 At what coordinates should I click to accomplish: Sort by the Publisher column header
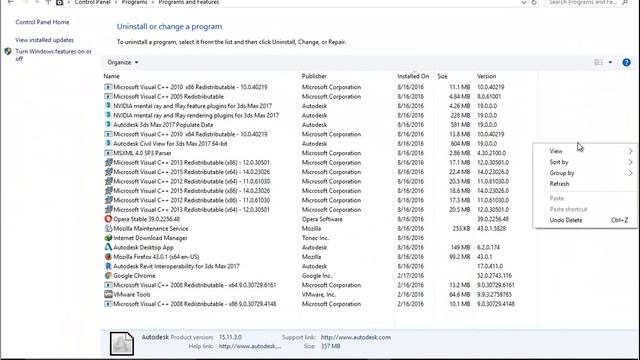(314, 76)
